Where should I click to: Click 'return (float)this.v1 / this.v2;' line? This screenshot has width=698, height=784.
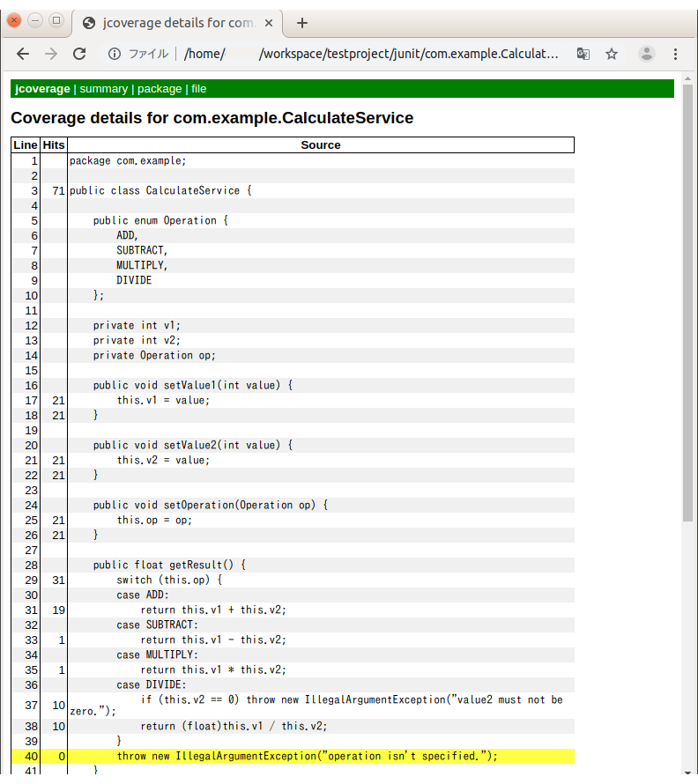tap(234, 727)
